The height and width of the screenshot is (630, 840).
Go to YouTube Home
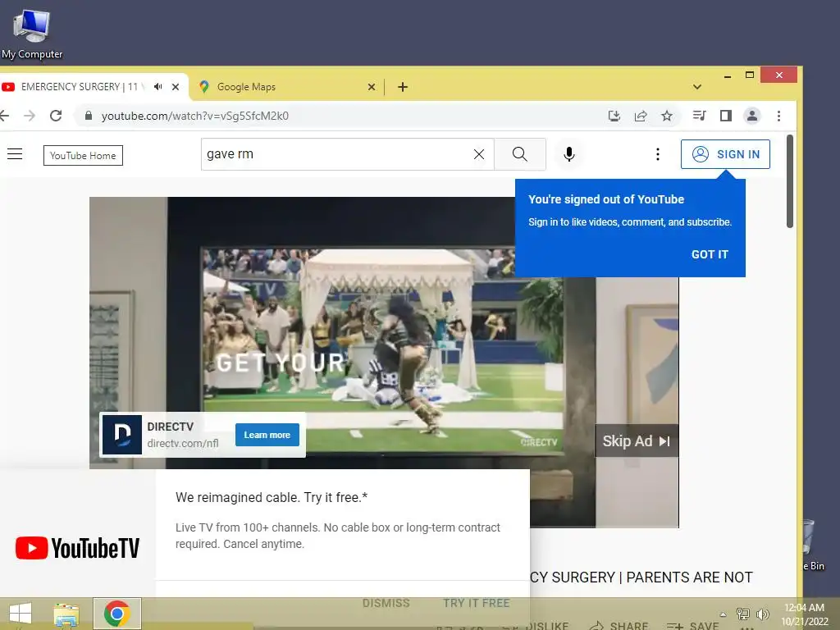tap(83, 155)
